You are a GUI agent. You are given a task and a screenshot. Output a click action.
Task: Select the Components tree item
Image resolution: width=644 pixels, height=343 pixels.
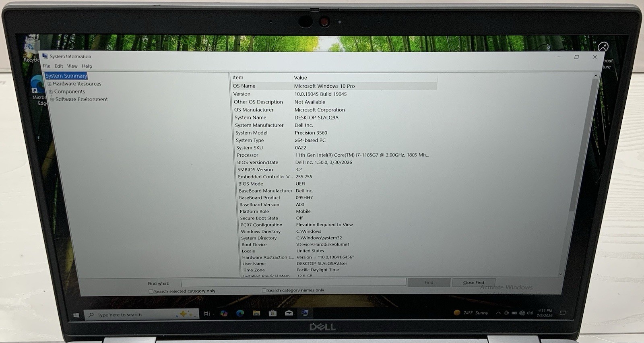[70, 91]
